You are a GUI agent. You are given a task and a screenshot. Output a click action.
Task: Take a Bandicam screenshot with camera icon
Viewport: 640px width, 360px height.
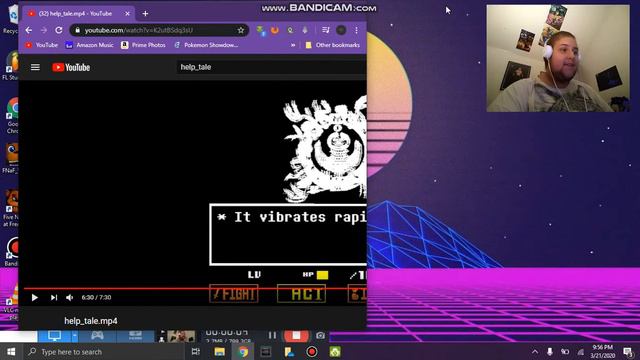320,336
